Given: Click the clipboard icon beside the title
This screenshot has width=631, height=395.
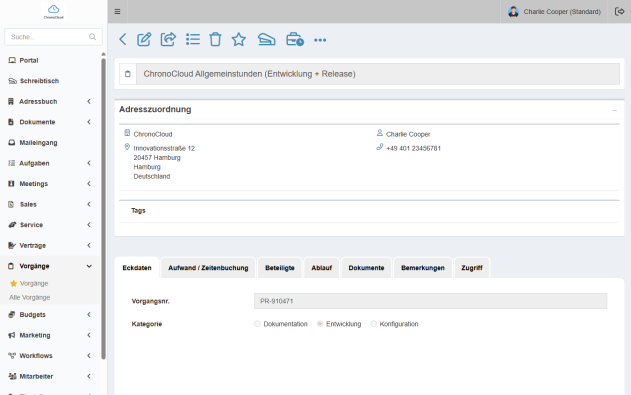Looking at the screenshot, I should (128, 74).
